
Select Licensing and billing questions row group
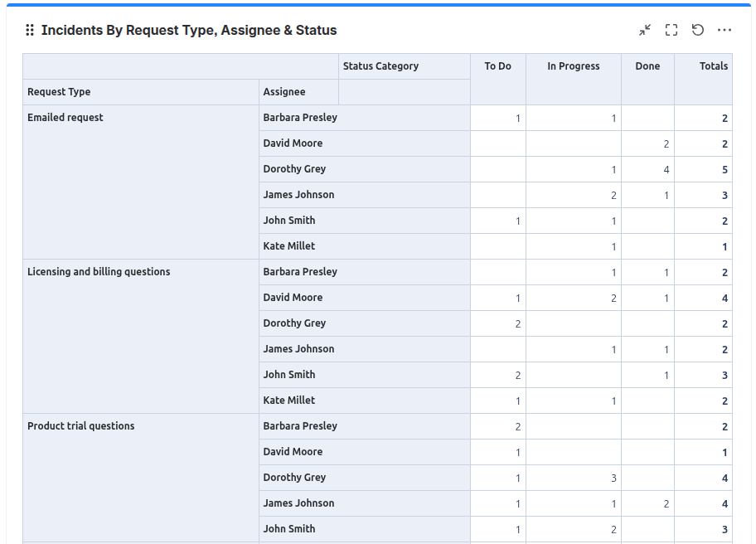pos(141,337)
